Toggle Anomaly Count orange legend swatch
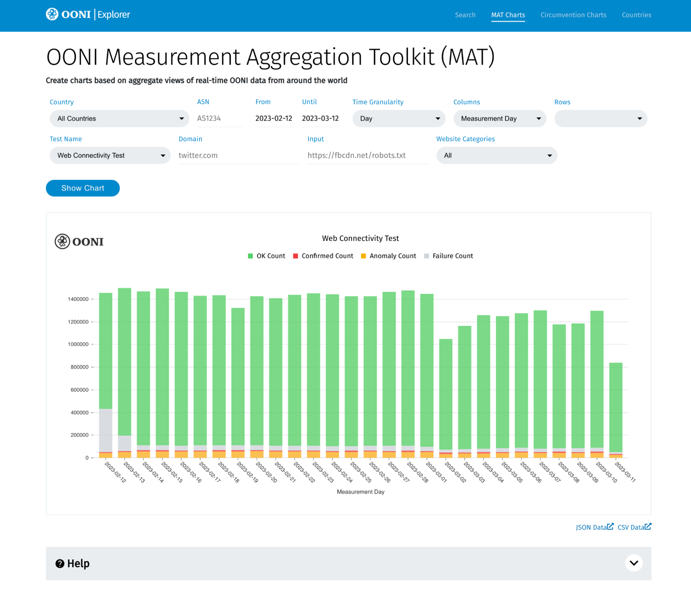The height and width of the screenshot is (616, 691). tap(363, 256)
